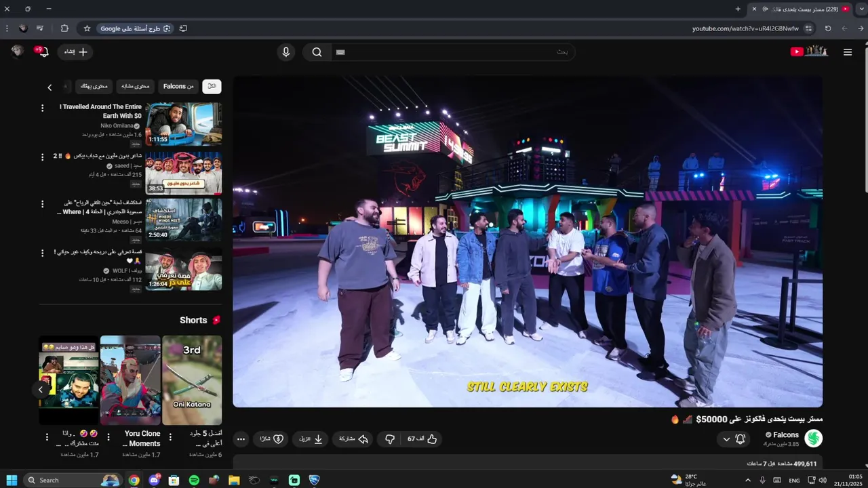This screenshot has height=488, width=868.
Task: Open Windows Start menu
Action: pyautogui.click(x=12, y=480)
